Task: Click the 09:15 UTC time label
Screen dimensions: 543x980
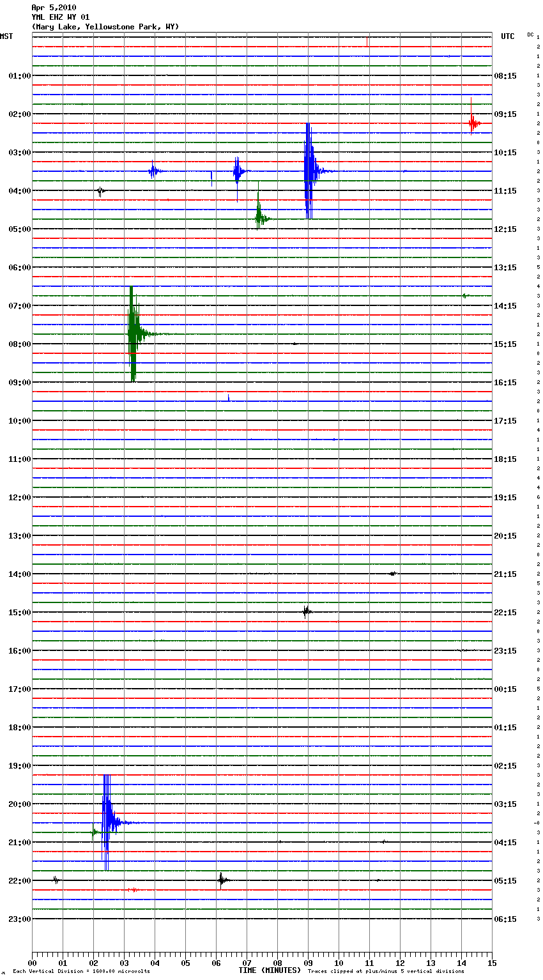Action: pos(505,114)
